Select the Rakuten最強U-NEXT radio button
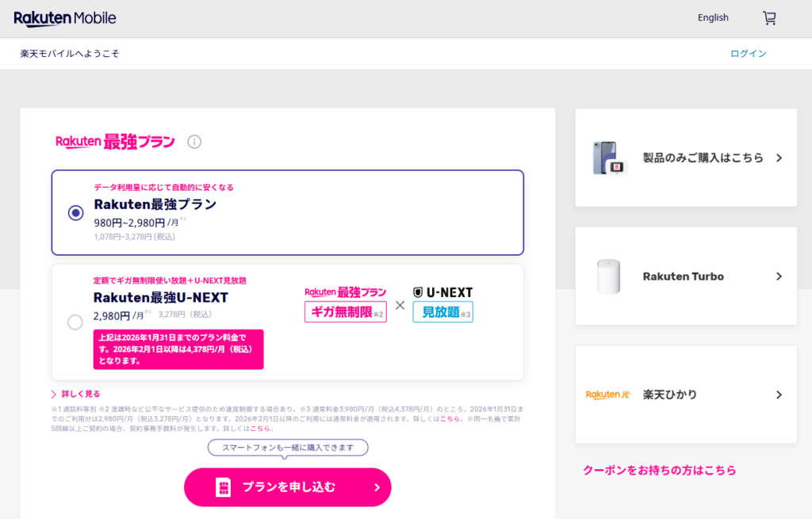Screen dimensions: 812x519 pos(75,322)
